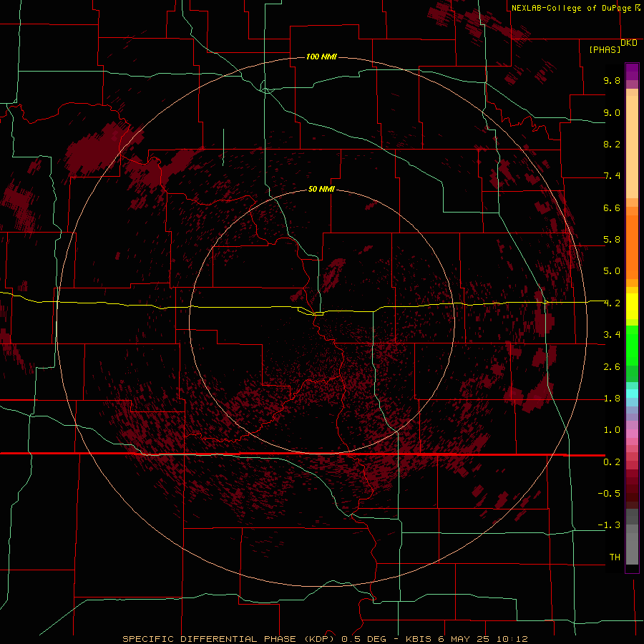Click the 9.8 scale value
The height and width of the screenshot is (644, 644).
(x=612, y=80)
